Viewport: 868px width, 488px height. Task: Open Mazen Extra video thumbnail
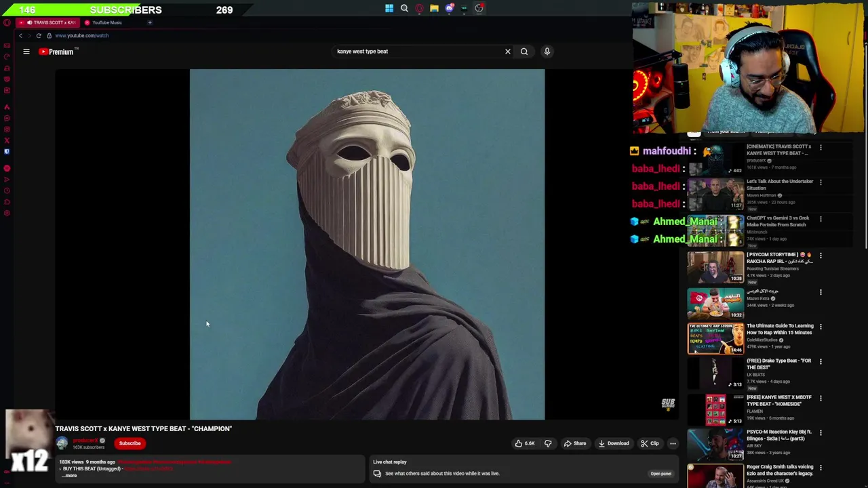tap(715, 303)
